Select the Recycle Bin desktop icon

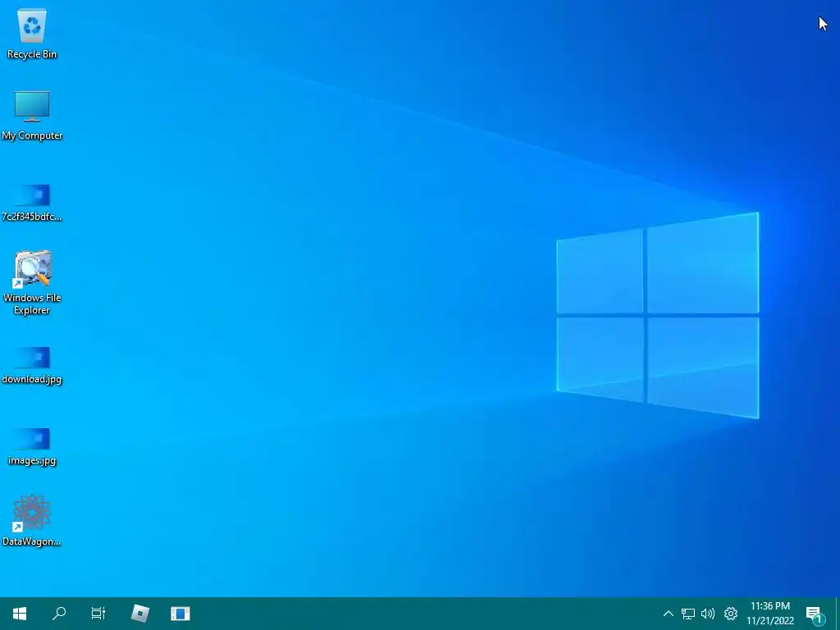point(32,34)
